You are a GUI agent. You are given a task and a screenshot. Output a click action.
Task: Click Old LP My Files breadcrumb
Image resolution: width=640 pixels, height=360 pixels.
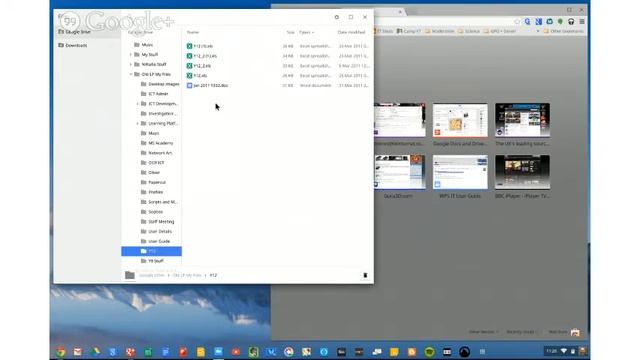pyautogui.click(x=187, y=276)
